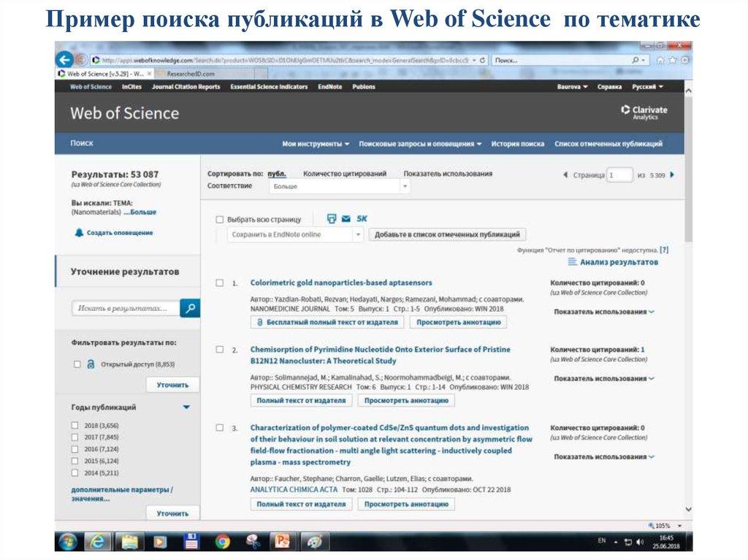Screen dimensions: 748x560
Task: Open 'Colorimetric gold nanoparticles-based aptasensors' article
Action: [x=341, y=283]
